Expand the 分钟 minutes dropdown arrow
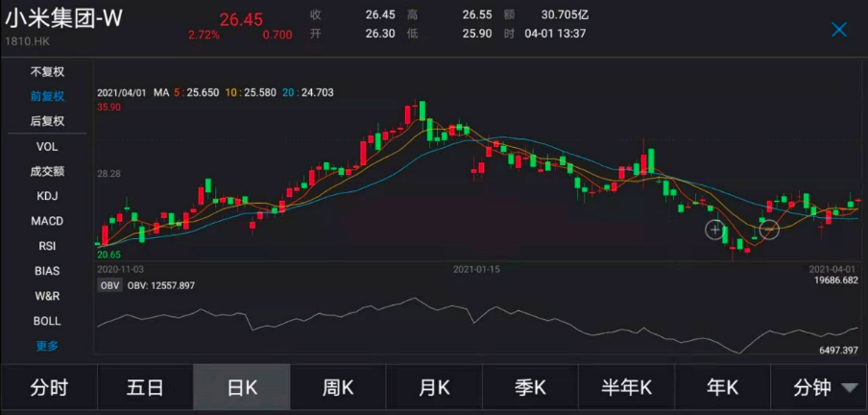Image resolution: width=868 pixels, height=415 pixels. pyautogui.click(x=849, y=388)
